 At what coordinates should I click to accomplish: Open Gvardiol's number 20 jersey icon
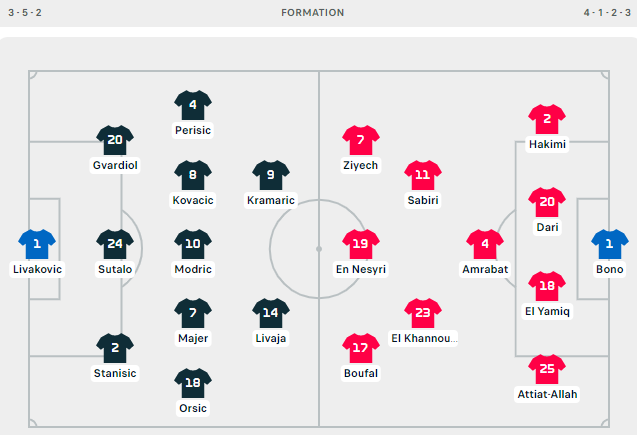(x=115, y=140)
